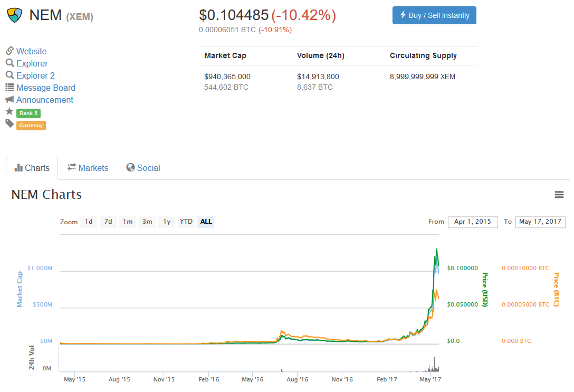The height and width of the screenshot is (392, 574).
Task: Click the green Rank 5 badge
Action: pyautogui.click(x=28, y=113)
